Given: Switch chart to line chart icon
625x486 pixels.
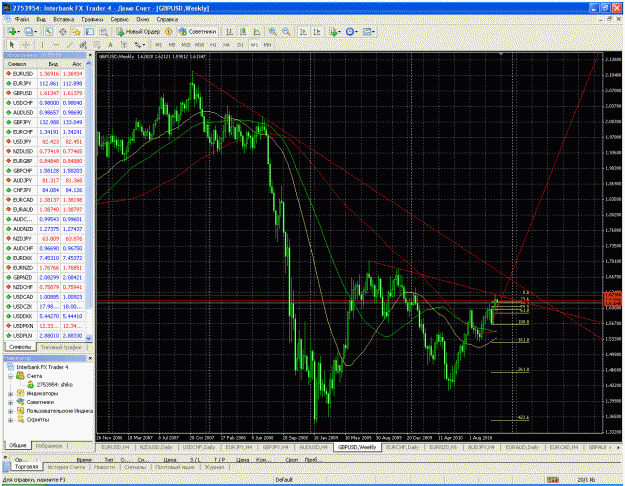Looking at the screenshot, I should pyautogui.click(x=257, y=31).
